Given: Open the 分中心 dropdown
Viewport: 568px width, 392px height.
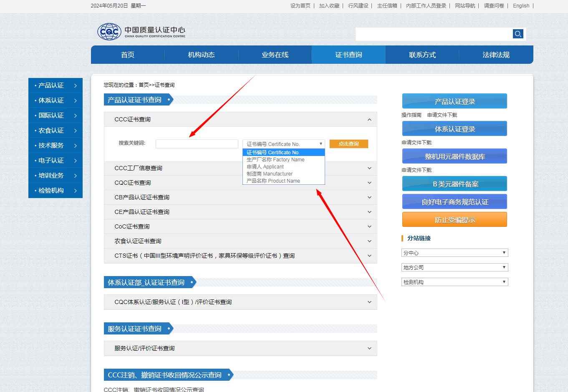Looking at the screenshot, I should coord(454,253).
